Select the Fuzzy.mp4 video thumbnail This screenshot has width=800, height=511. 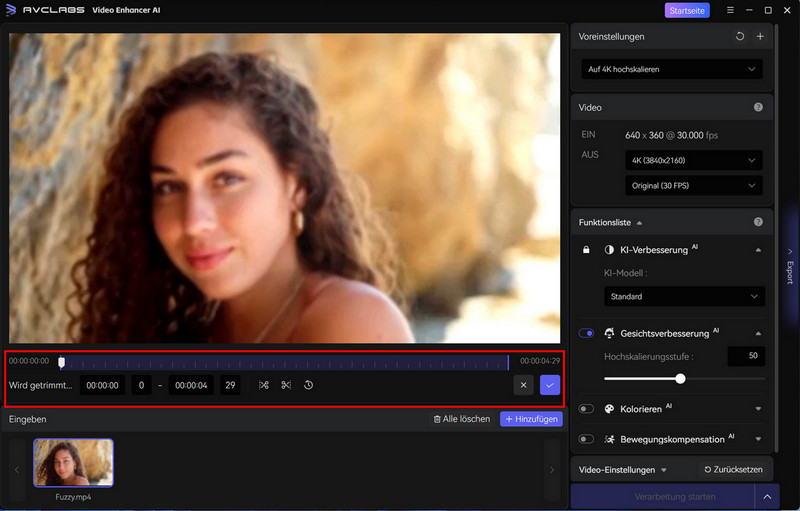[x=74, y=462]
